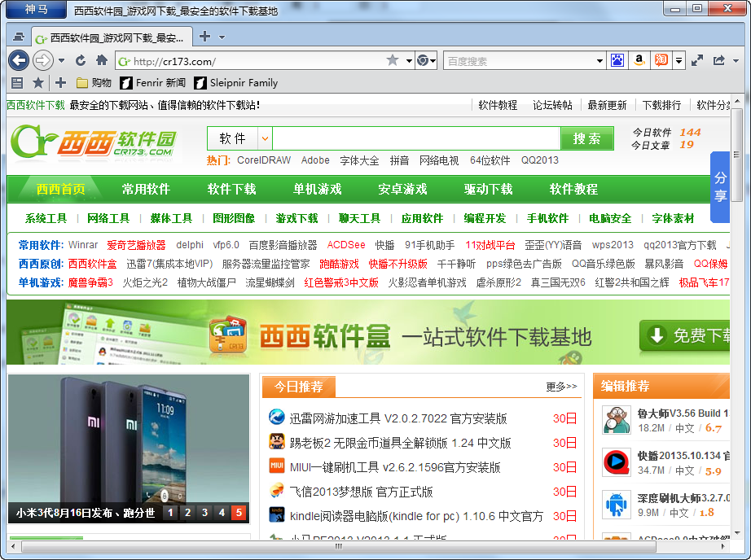Click the share arrow toolbar icon
Screen dimensions: 751x560
(x=719, y=61)
